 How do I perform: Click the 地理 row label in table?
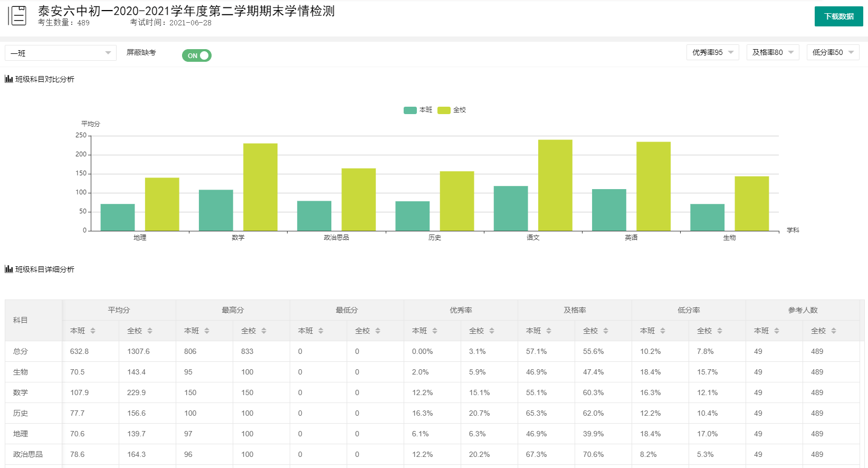click(21, 434)
